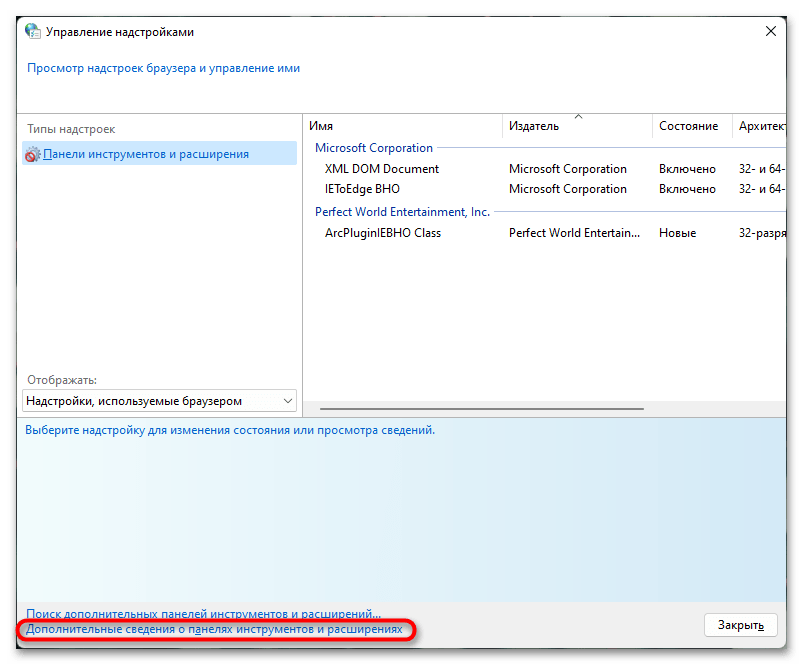
Task: Click the toolbars and extensions gear icon
Action: [32, 154]
